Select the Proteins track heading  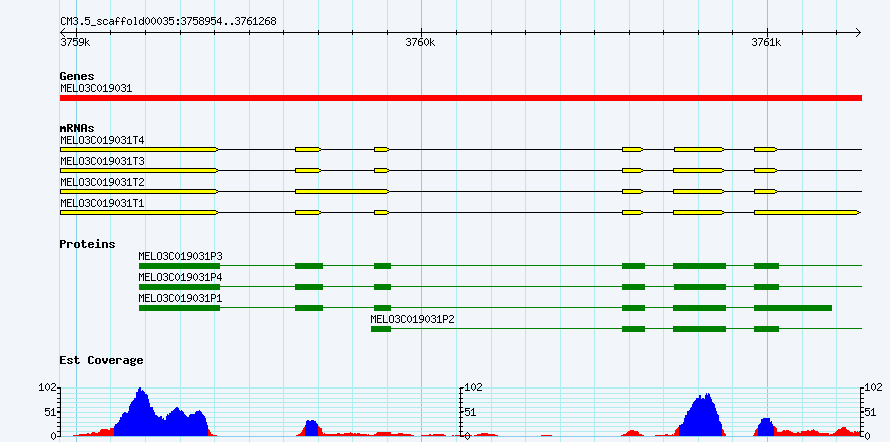(x=87, y=244)
